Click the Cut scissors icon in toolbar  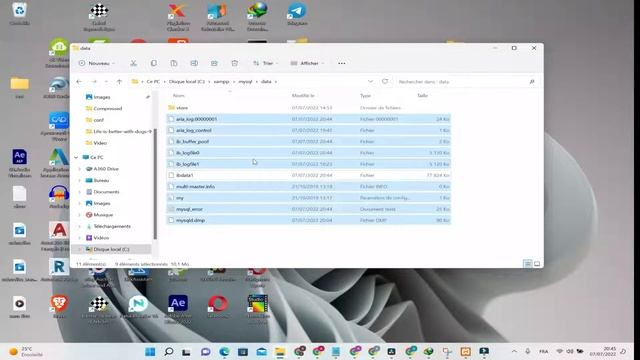(133, 63)
